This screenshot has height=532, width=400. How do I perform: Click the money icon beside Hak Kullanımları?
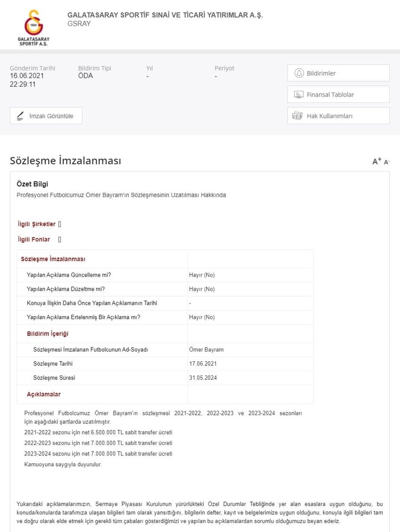pyautogui.click(x=297, y=116)
